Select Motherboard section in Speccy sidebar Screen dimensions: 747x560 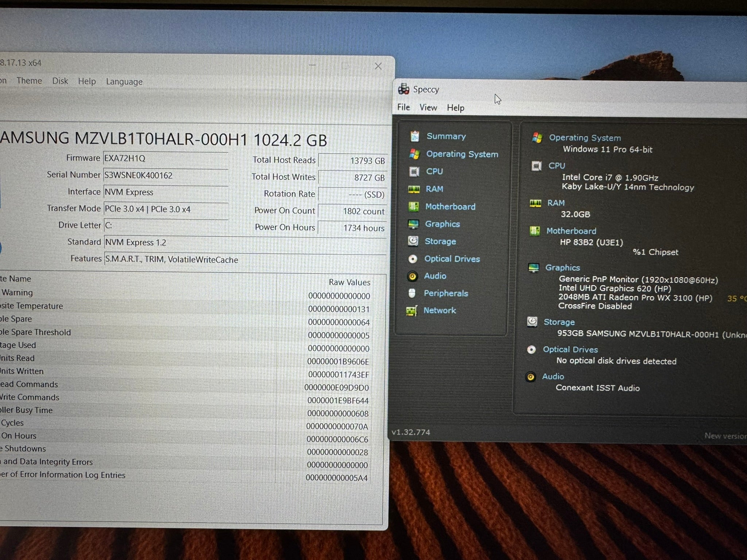coord(450,207)
